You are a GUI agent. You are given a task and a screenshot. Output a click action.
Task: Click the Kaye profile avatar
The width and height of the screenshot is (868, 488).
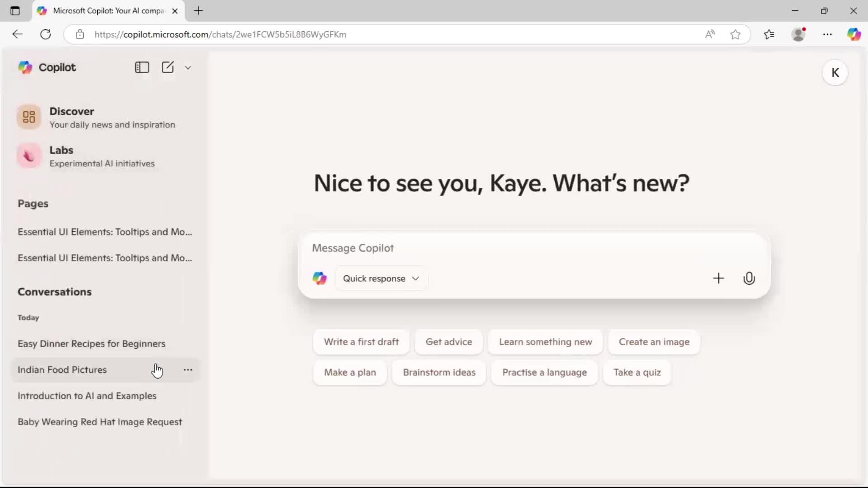pyautogui.click(x=835, y=72)
